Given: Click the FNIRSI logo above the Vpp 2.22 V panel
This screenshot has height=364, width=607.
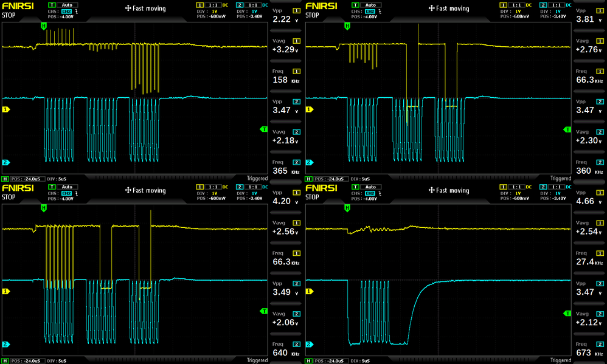Looking at the screenshot, I should (x=18, y=6).
